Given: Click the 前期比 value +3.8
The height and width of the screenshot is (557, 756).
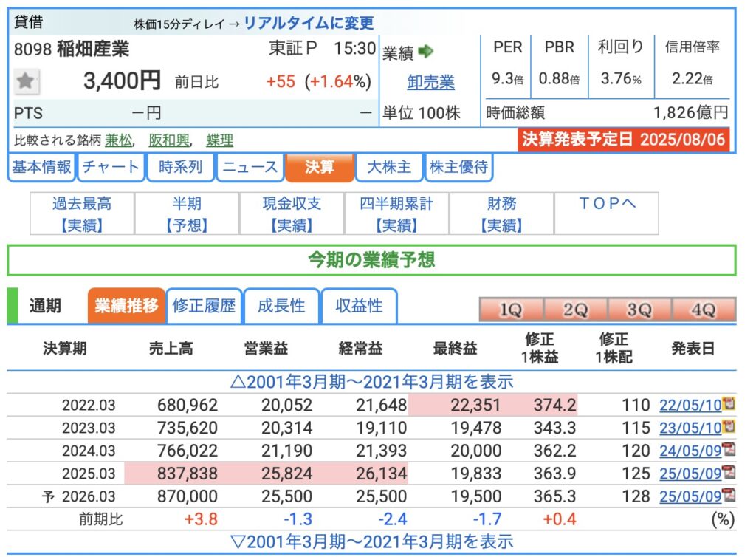Looking at the screenshot, I should (201, 519).
